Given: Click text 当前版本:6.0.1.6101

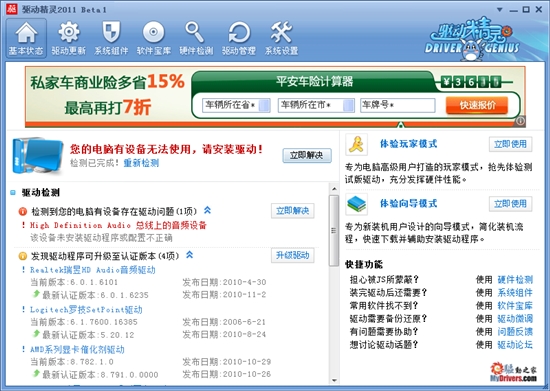Looking at the screenshot, I should pos(74,282).
